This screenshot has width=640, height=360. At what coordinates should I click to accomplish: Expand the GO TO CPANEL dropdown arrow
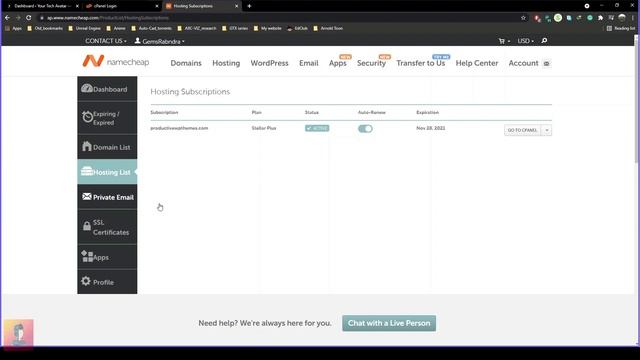547,130
